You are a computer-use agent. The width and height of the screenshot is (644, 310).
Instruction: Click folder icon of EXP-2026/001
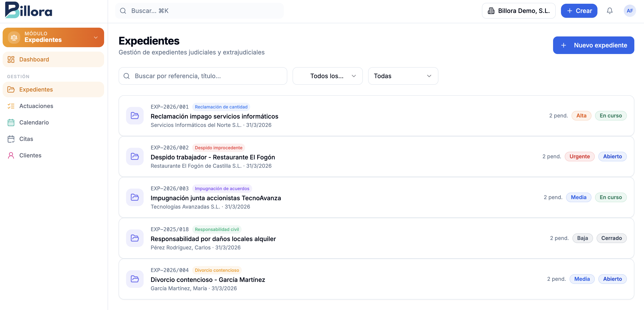pyautogui.click(x=135, y=116)
